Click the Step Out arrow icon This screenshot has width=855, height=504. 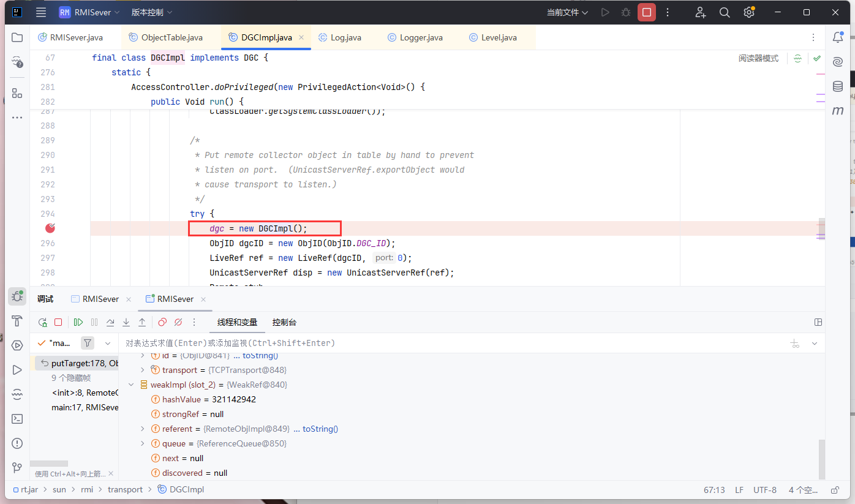142,322
